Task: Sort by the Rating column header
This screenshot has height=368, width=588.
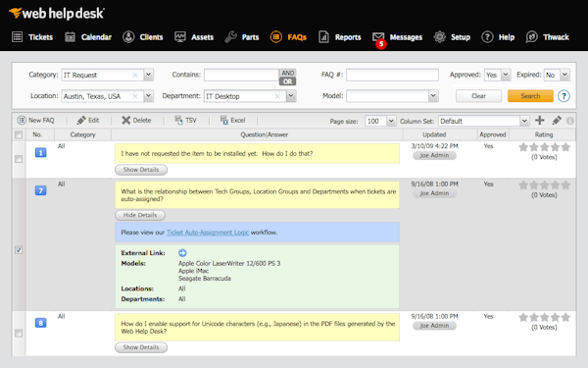Action: [544, 134]
